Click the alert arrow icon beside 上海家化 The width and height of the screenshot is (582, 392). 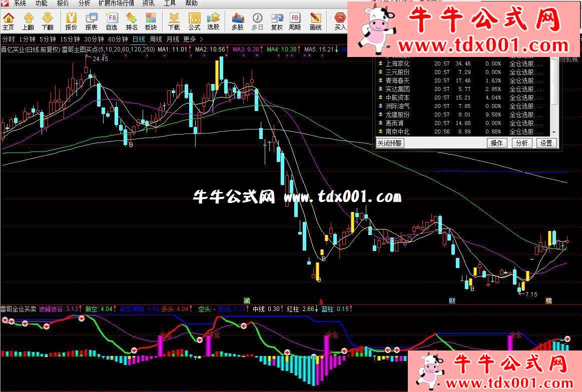tap(380, 64)
